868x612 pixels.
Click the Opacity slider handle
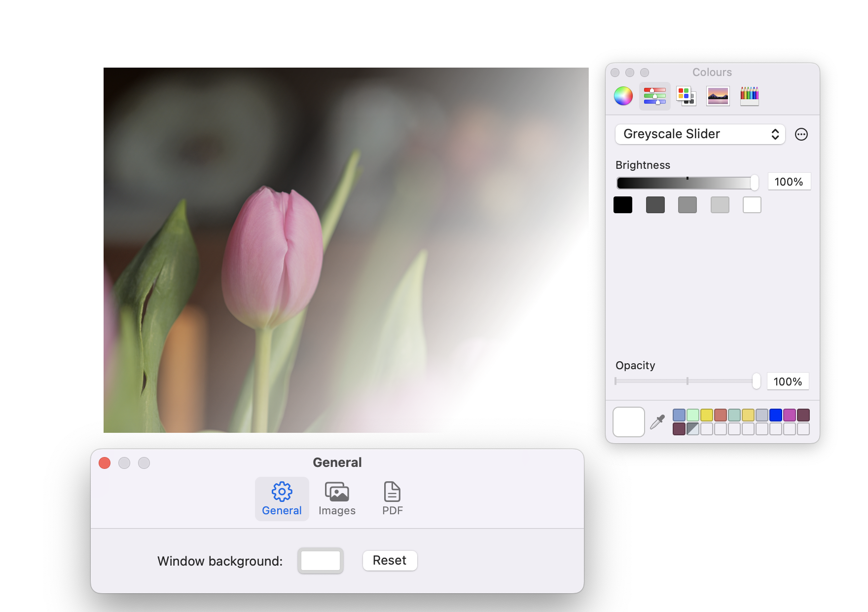coord(756,381)
